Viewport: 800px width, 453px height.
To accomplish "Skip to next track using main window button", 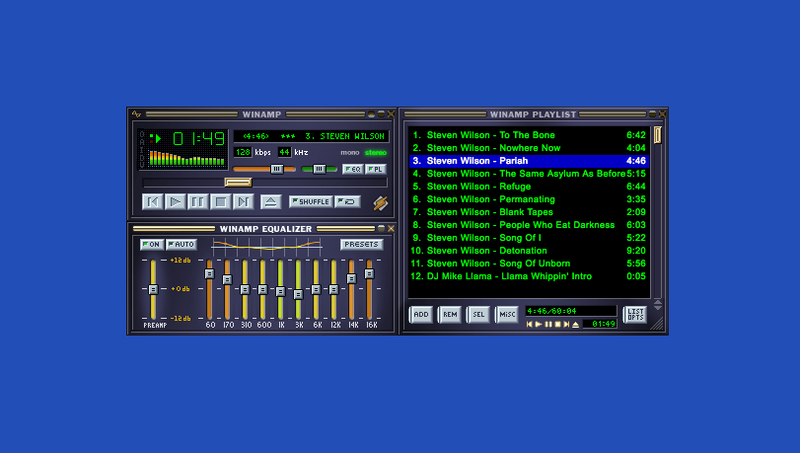I will tap(243, 202).
